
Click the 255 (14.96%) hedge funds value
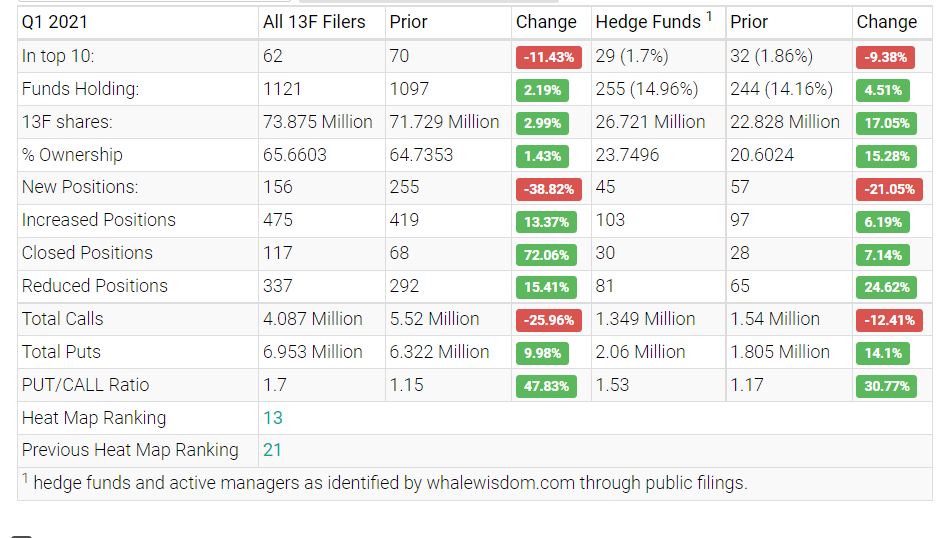click(x=646, y=89)
